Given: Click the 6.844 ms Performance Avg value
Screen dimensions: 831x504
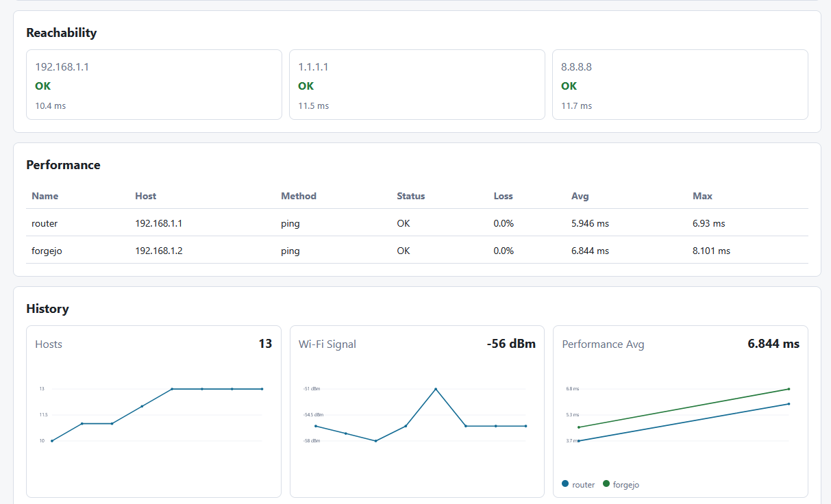Looking at the screenshot, I should pyautogui.click(x=773, y=344).
